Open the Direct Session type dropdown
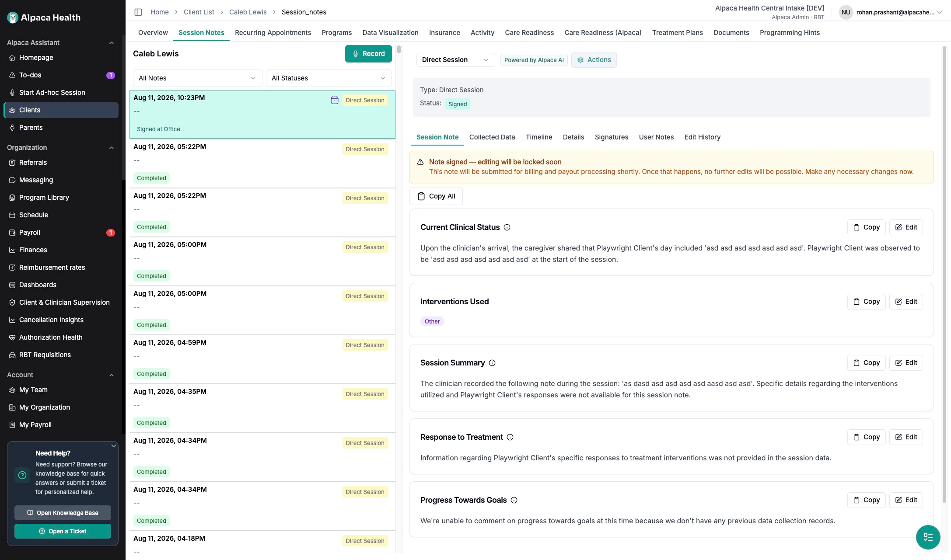 455,60
